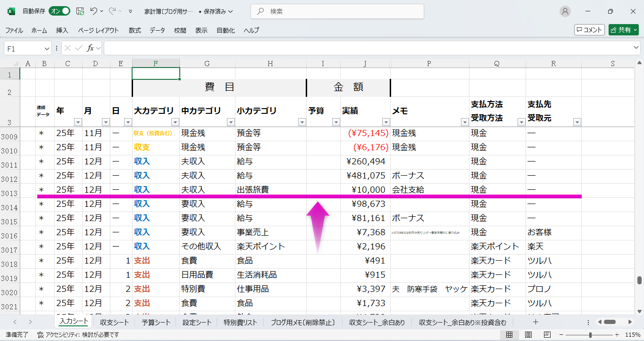Switch to Page Layout view icon
This screenshot has width=644, height=341.
pos(527,335)
